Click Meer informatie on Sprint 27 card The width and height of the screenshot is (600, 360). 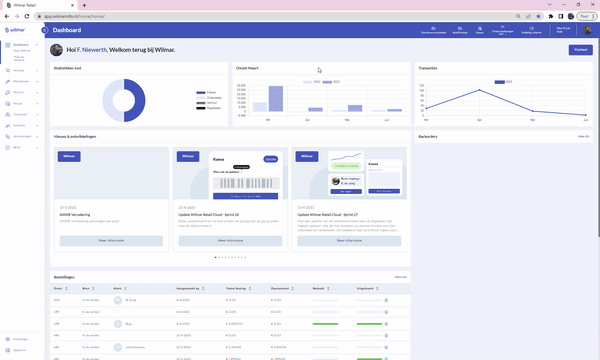click(x=349, y=241)
